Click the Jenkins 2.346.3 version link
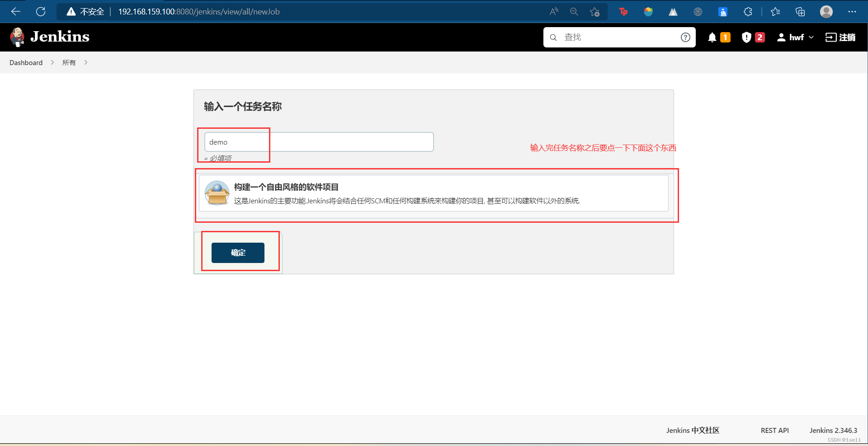This screenshot has width=868, height=446. coord(833,430)
